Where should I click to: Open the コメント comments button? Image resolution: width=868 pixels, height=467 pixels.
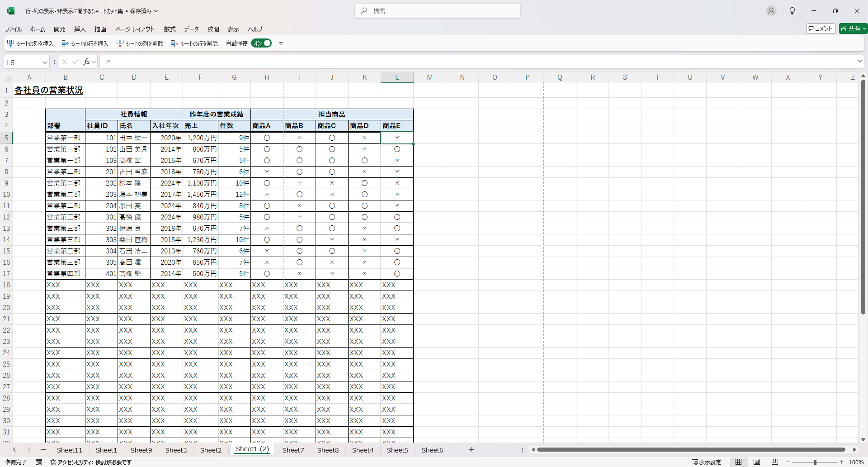point(820,29)
